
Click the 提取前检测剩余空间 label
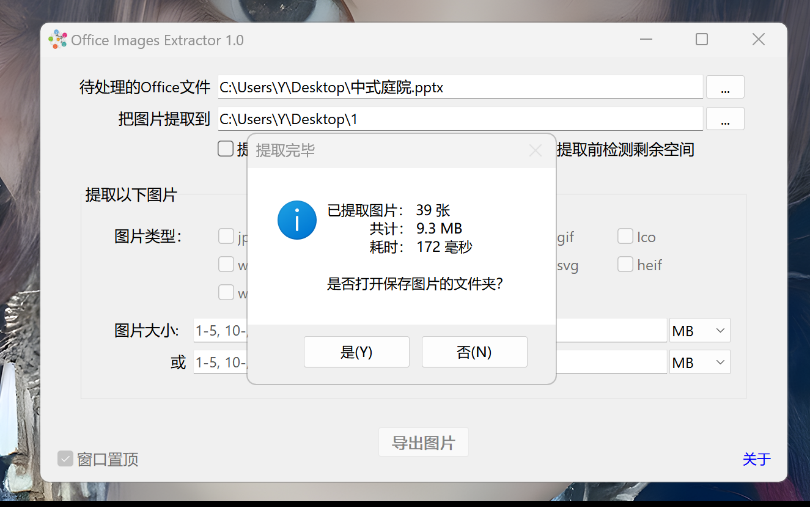tap(626, 149)
